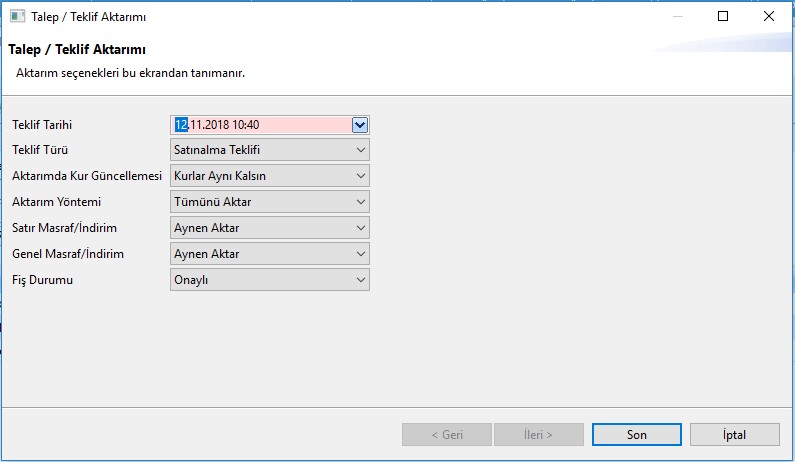Image resolution: width=795 pixels, height=462 pixels.
Task: Expand the Fiş Durumu dropdown
Action: pyautogui.click(x=270, y=280)
